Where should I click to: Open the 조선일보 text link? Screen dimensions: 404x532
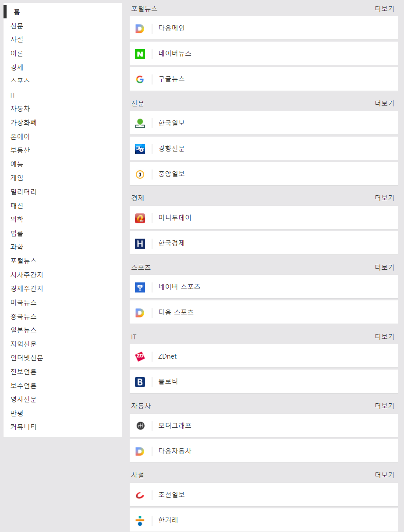172,495
